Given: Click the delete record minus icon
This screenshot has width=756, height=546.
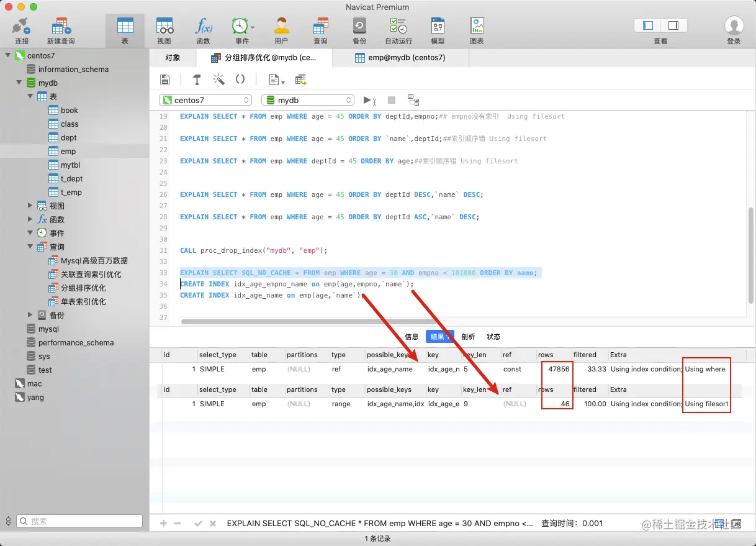Looking at the screenshot, I should (178, 524).
